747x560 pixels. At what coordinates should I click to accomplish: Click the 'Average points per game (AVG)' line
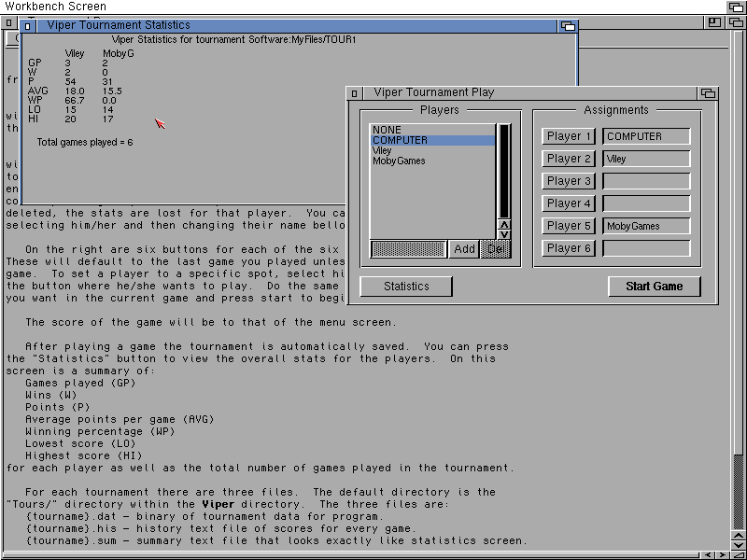pos(120,419)
